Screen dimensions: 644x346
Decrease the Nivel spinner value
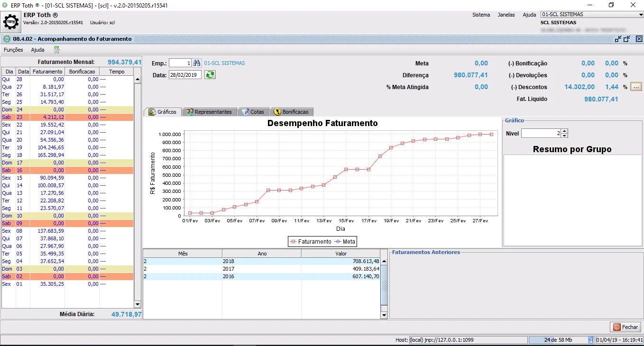point(564,136)
